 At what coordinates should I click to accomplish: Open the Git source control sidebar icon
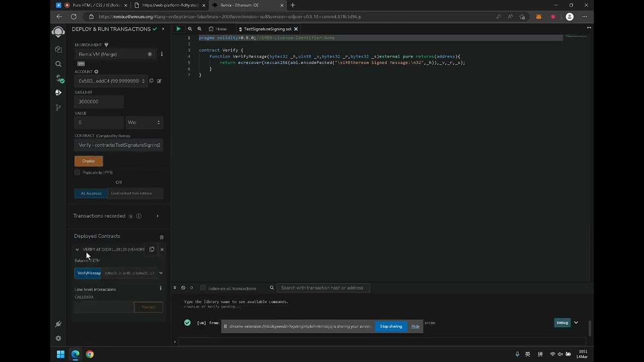58,107
